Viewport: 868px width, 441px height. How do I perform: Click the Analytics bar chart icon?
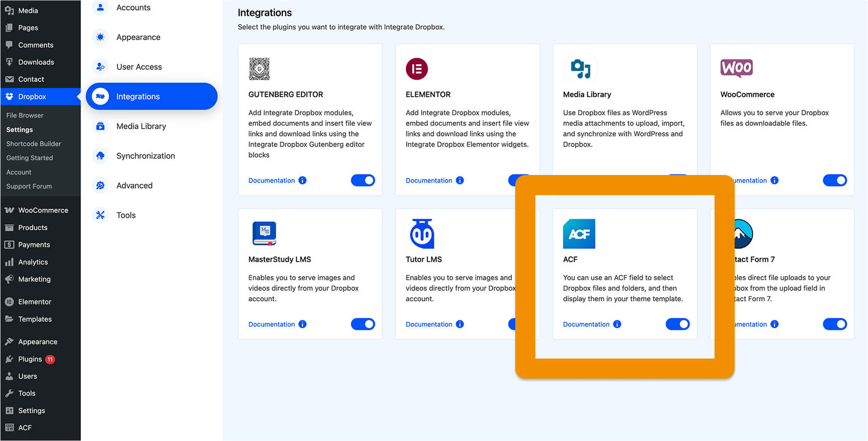pyautogui.click(x=9, y=262)
